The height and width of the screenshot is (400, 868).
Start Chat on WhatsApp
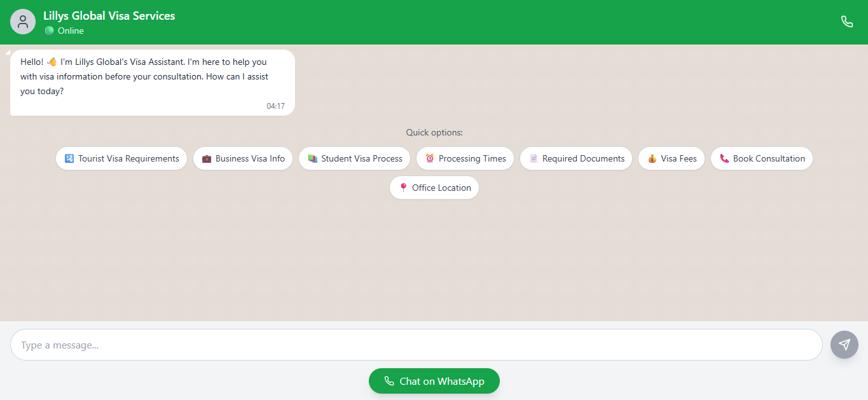click(434, 381)
